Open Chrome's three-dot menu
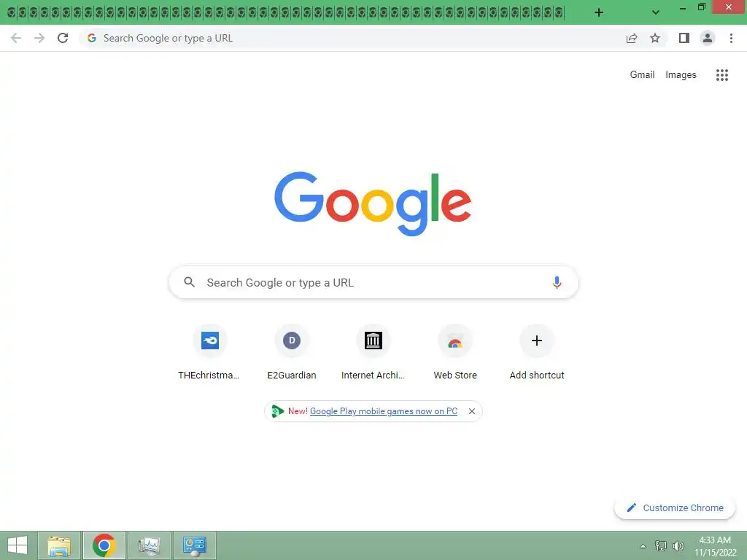The width and height of the screenshot is (747, 560). 731,38
